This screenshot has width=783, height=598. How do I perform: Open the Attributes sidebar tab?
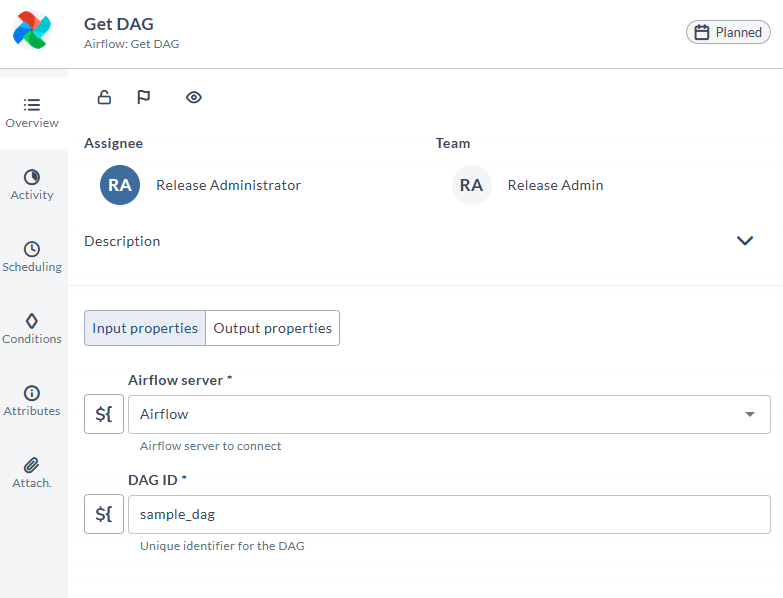pyautogui.click(x=32, y=401)
